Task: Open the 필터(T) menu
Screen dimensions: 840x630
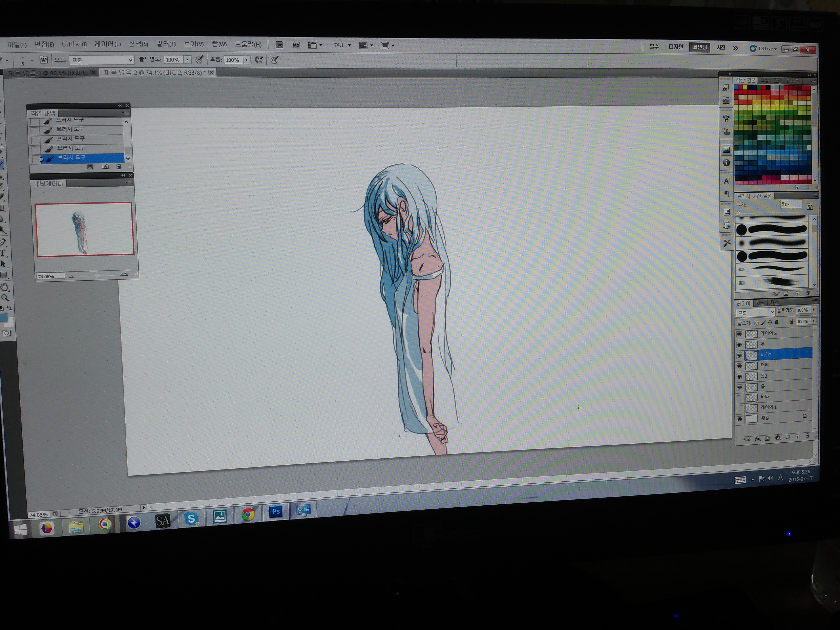Action: (x=166, y=44)
